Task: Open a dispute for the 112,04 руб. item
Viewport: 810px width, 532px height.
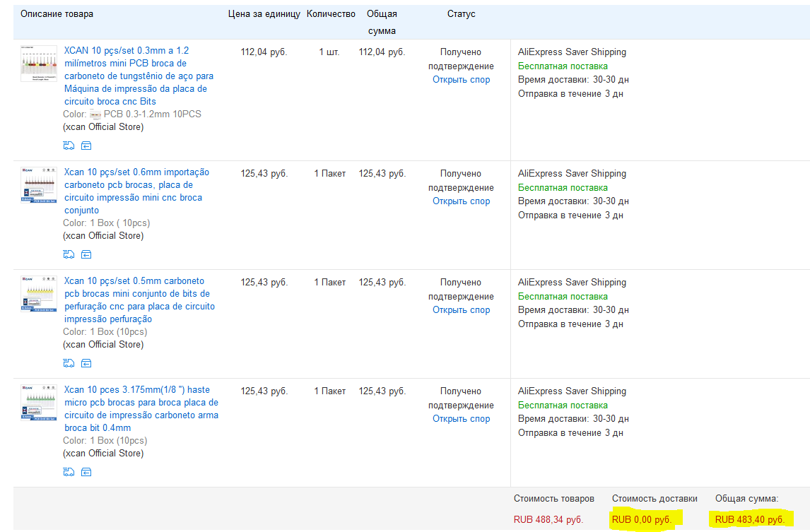Action: tap(461, 80)
